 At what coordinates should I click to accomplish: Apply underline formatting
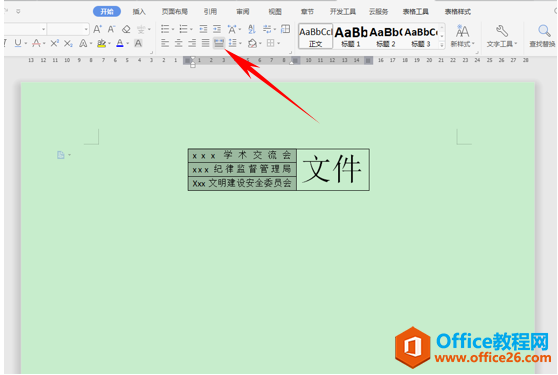click(18, 43)
